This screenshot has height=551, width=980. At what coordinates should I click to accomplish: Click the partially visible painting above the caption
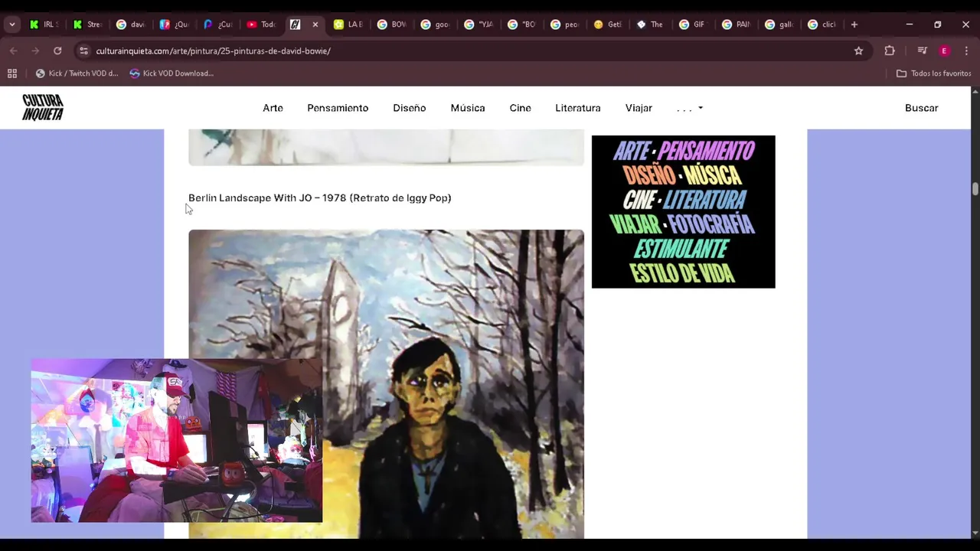pos(386,147)
